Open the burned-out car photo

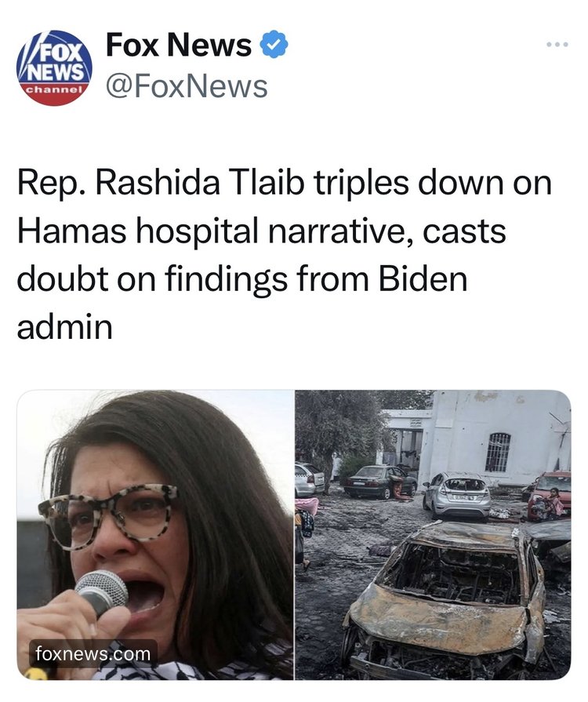coord(433,535)
